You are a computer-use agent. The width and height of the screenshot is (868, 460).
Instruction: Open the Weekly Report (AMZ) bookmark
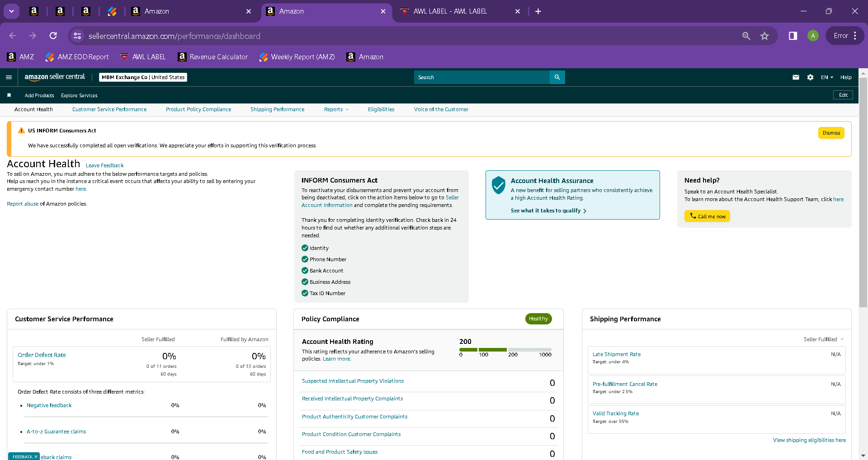click(x=297, y=57)
